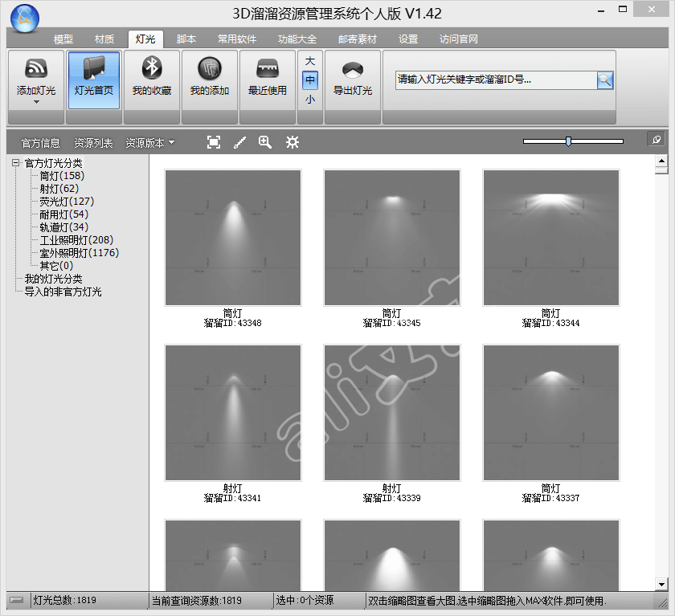Click the search magnifier icon

(605, 80)
